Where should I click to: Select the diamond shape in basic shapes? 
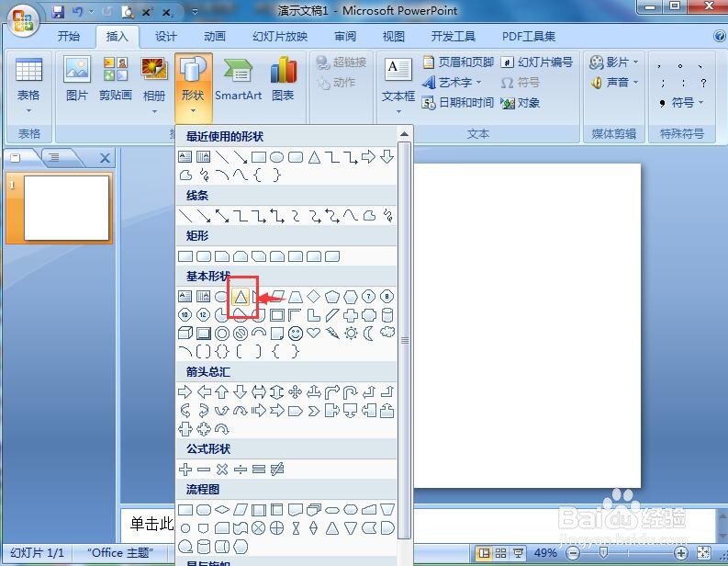(314, 296)
